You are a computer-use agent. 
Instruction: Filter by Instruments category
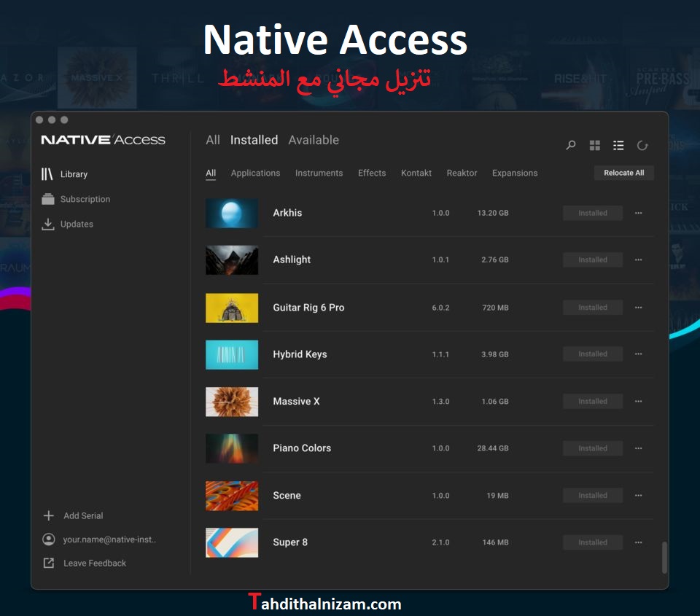(x=319, y=174)
